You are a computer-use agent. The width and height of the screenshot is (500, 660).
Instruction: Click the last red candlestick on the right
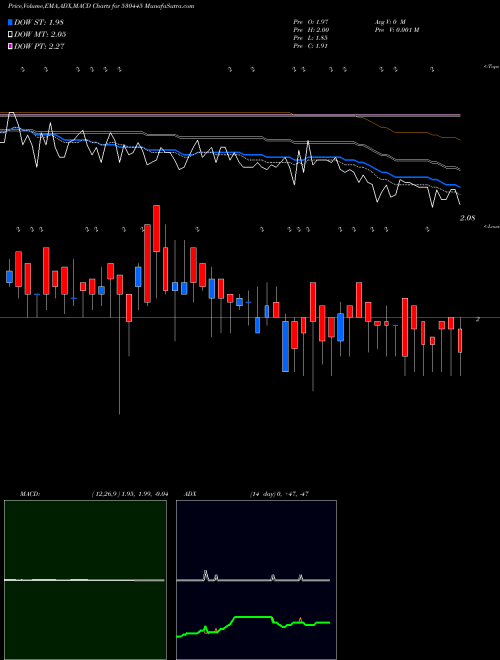pyautogui.click(x=460, y=341)
